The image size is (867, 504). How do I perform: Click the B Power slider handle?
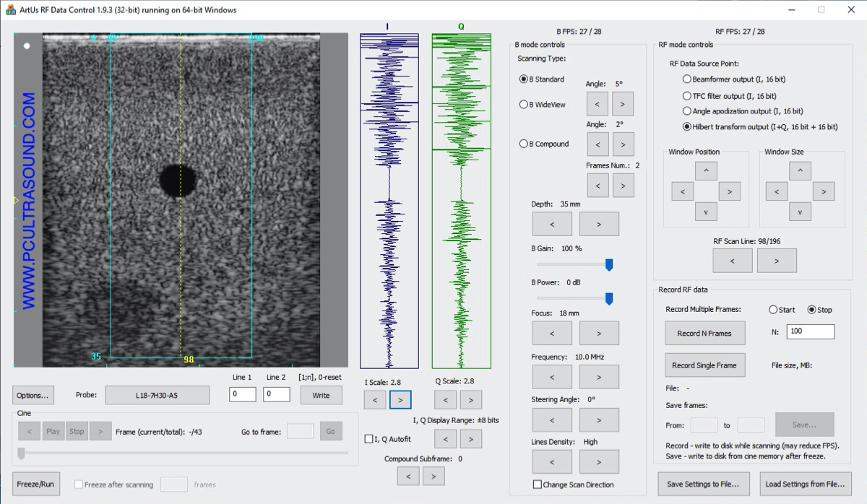point(609,298)
